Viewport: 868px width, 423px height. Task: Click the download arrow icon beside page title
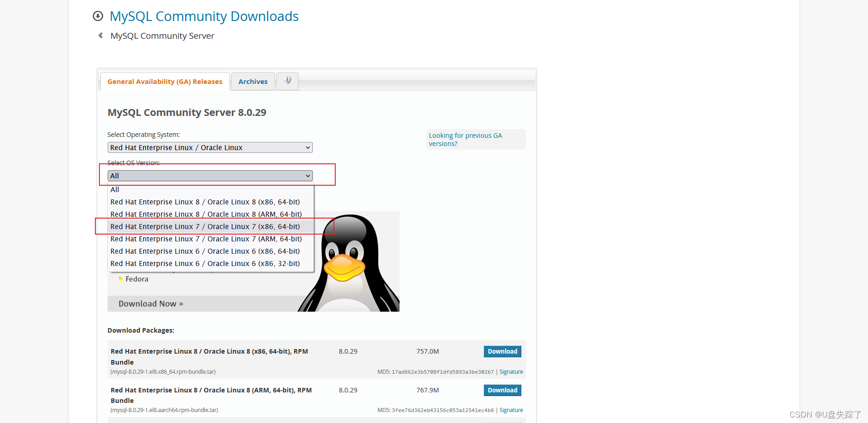click(98, 16)
